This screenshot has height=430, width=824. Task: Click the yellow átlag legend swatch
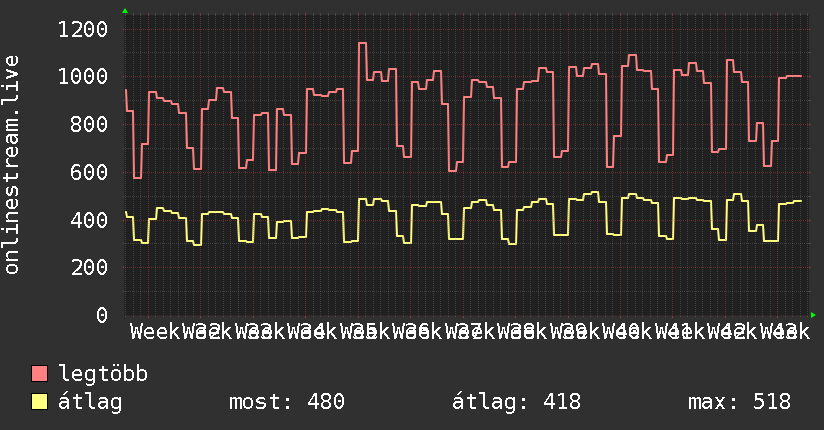[x=39, y=401]
